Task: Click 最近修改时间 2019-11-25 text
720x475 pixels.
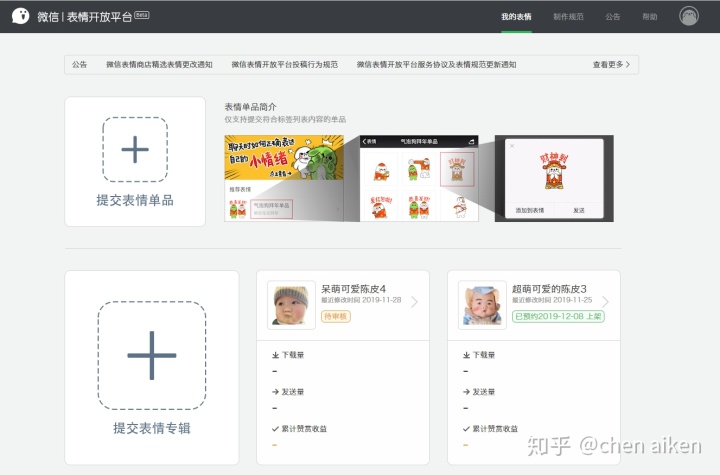Action: click(x=552, y=300)
